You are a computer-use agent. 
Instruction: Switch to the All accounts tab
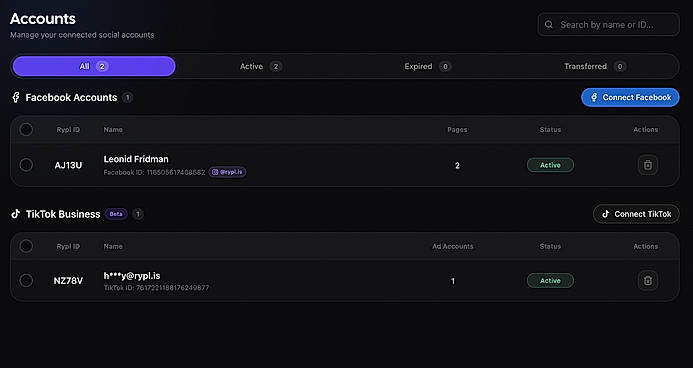tap(94, 66)
